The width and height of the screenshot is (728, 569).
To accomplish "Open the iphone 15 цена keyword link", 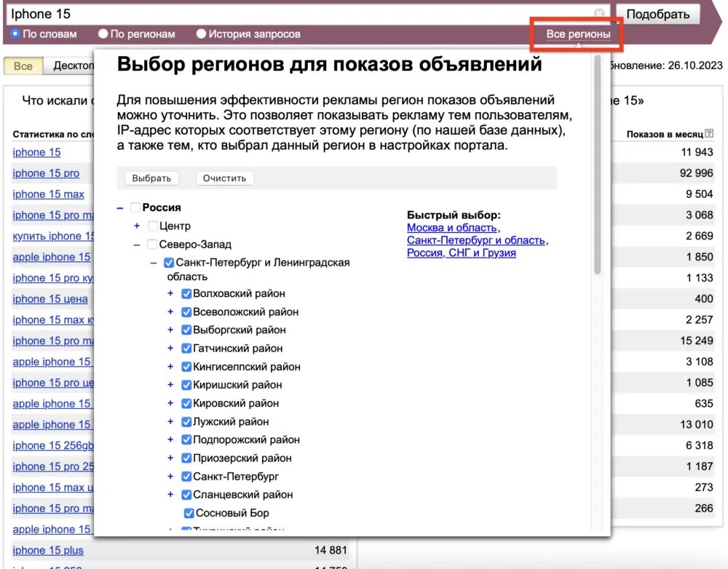I will pos(50,299).
